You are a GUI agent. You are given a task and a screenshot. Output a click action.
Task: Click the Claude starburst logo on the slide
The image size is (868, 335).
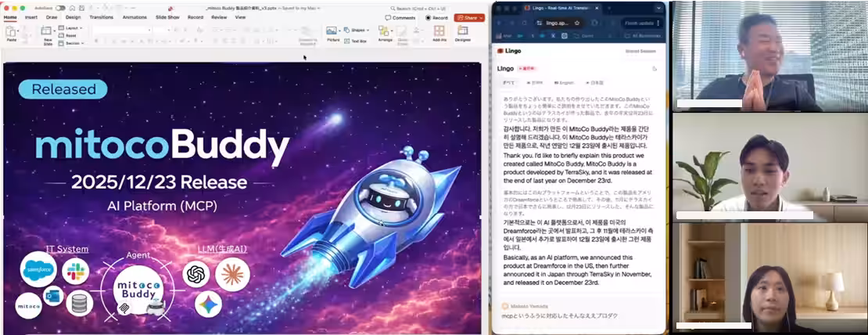[232, 274]
